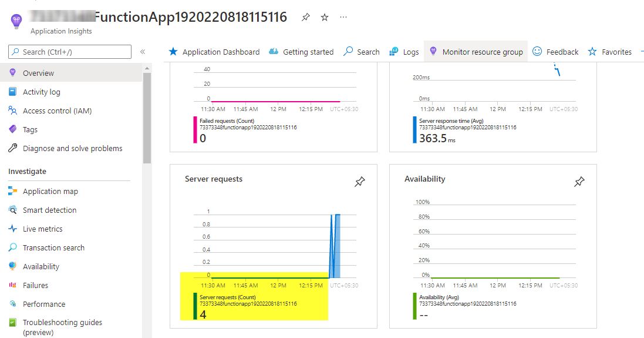
Task: Pin the Application Insights resource title
Action: click(306, 17)
